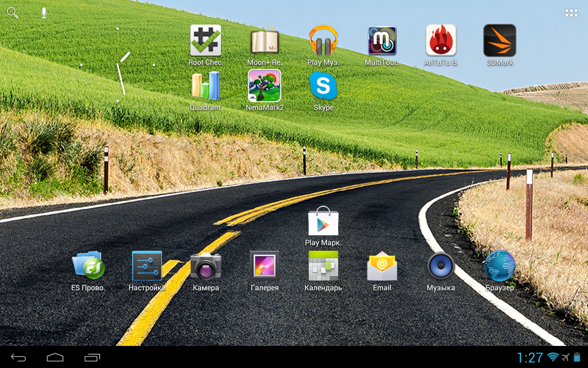Launch NenaMark2 benchmark
This screenshot has width=588, height=368.
pyautogui.click(x=265, y=86)
